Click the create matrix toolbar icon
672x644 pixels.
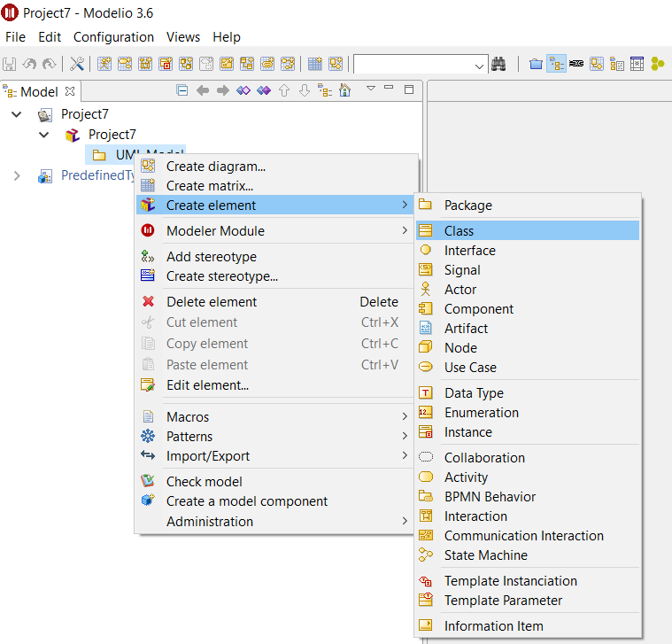(x=315, y=65)
